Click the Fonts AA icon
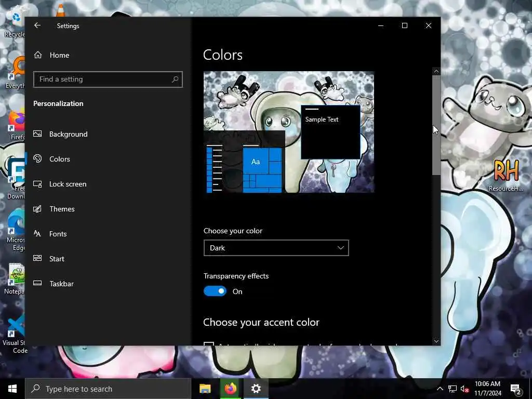 pyautogui.click(x=37, y=233)
